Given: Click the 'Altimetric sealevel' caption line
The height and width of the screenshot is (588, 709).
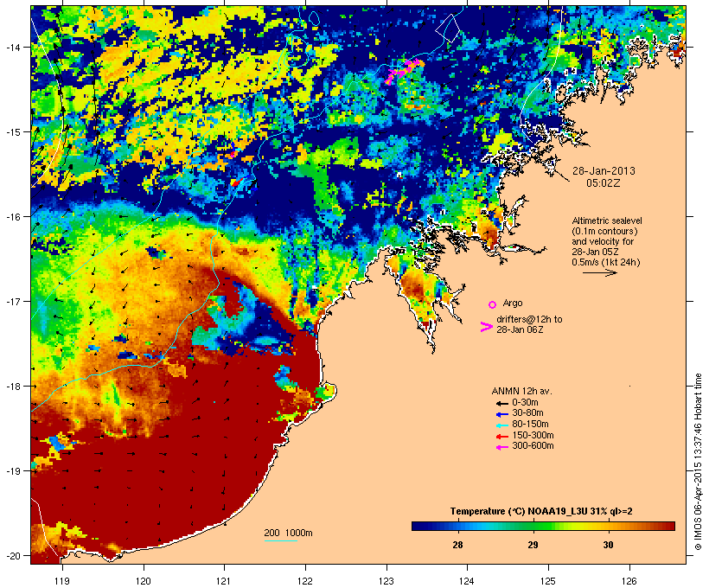Looking at the screenshot, I should [x=607, y=220].
